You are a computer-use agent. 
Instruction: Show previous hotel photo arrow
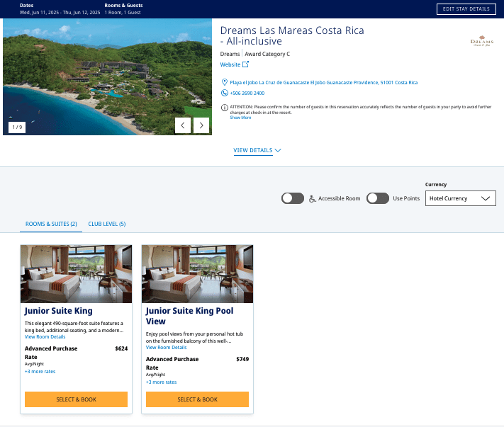pyautogui.click(x=183, y=125)
